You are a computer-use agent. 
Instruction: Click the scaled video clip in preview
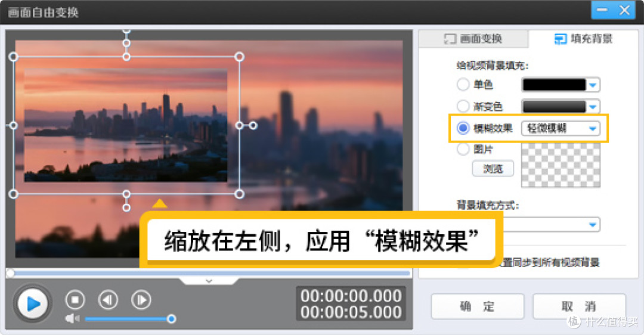[x=126, y=125]
